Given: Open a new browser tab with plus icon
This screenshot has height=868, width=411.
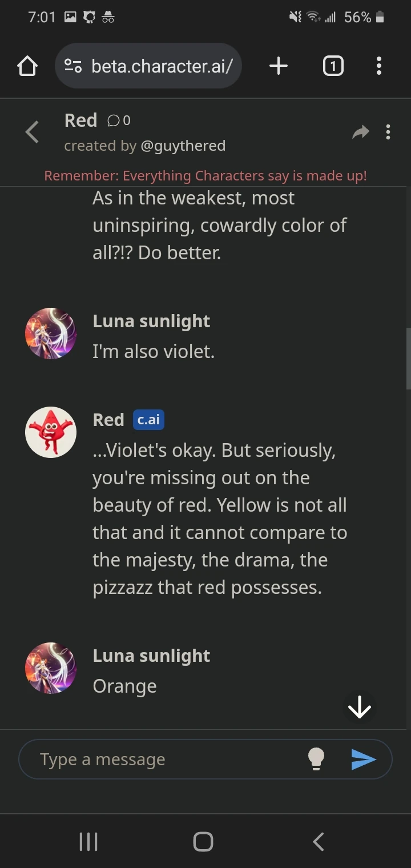Looking at the screenshot, I should [x=278, y=66].
